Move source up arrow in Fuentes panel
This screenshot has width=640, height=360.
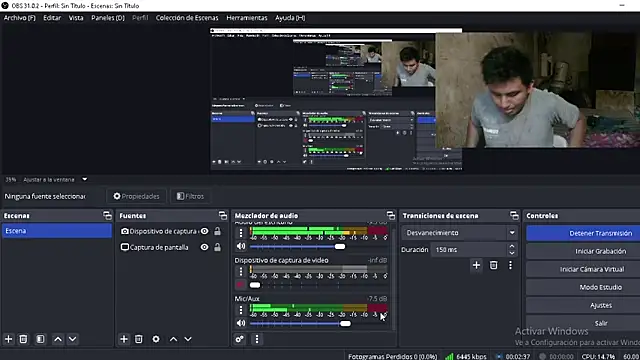click(173, 339)
